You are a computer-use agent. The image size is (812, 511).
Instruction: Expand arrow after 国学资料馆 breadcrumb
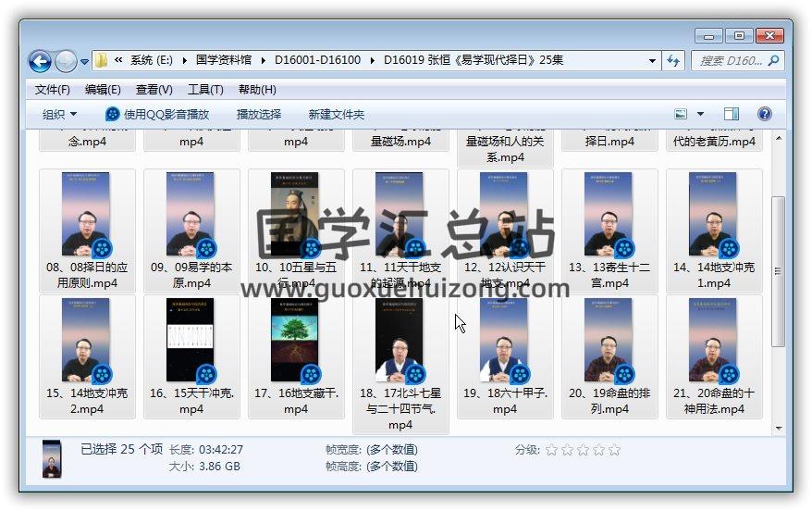263,61
